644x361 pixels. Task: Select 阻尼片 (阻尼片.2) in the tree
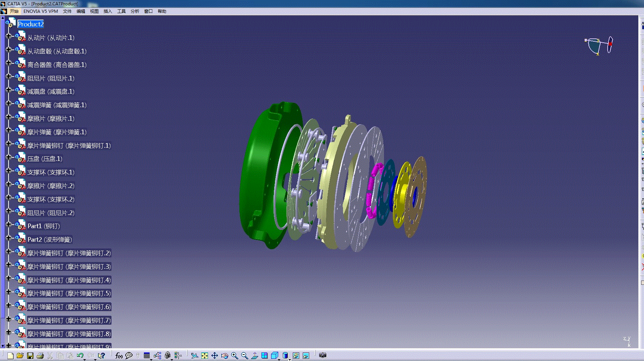[x=51, y=213]
